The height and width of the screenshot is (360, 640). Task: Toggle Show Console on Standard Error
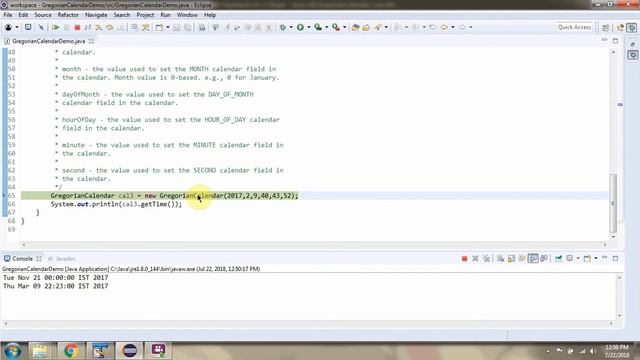pyautogui.click(x=544, y=258)
